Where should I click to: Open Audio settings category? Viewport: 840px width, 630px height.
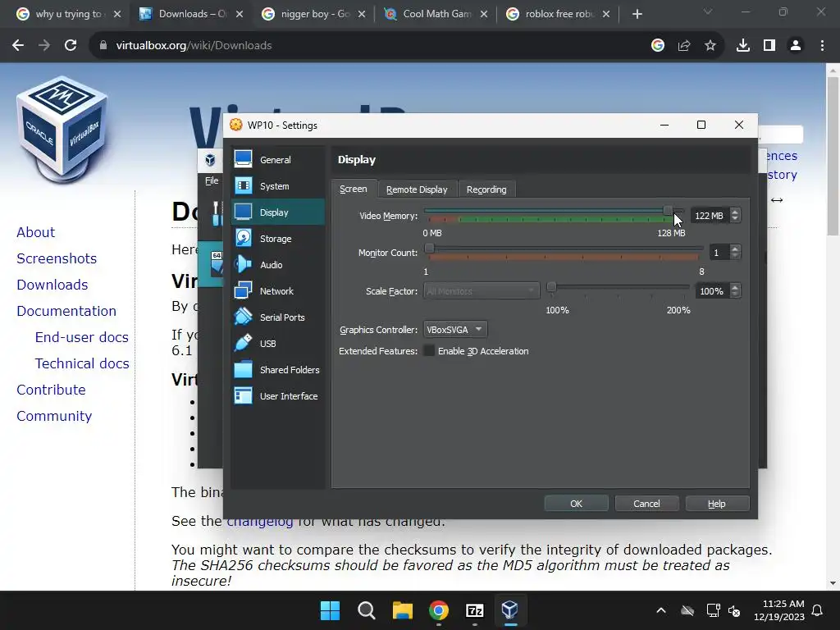(277, 265)
